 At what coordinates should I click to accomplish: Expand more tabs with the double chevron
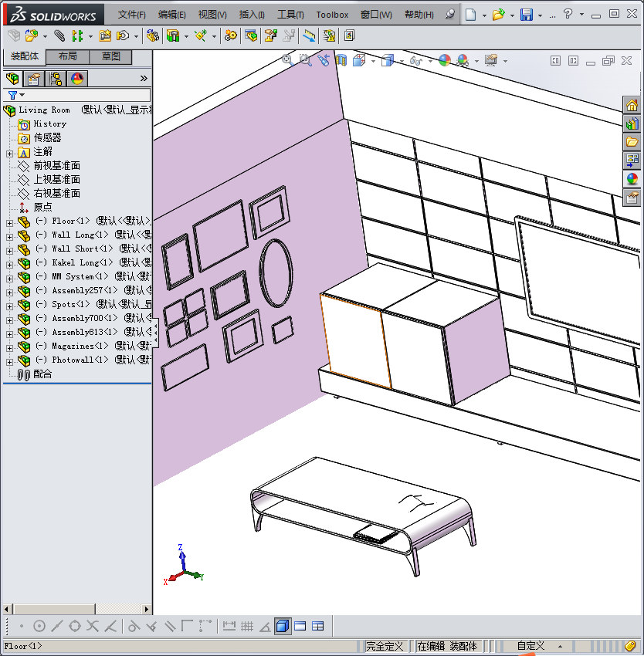pyautogui.click(x=144, y=78)
